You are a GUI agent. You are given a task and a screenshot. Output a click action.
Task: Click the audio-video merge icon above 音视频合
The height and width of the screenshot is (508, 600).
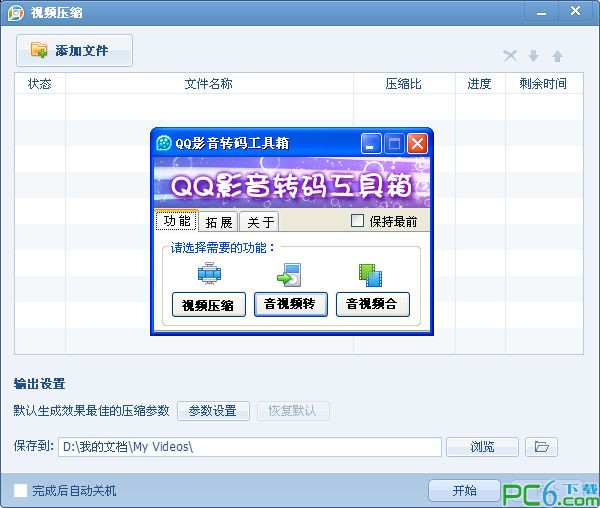370,275
